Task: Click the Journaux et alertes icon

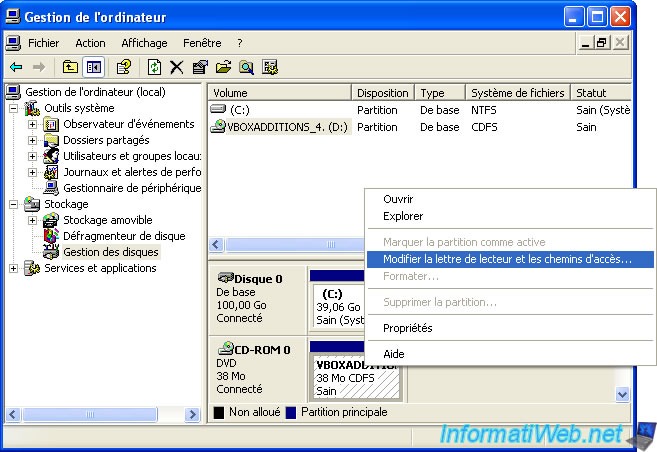Action: pyautogui.click(x=51, y=172)
